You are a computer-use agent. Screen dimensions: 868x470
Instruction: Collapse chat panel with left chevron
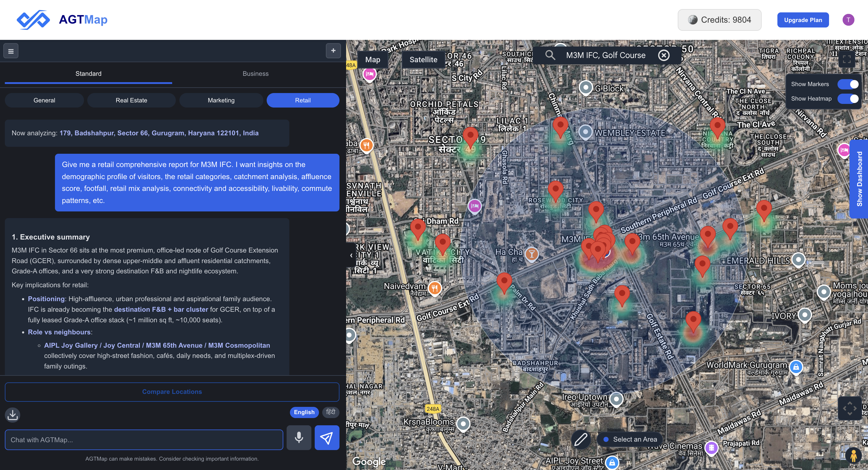pos(351,255)
